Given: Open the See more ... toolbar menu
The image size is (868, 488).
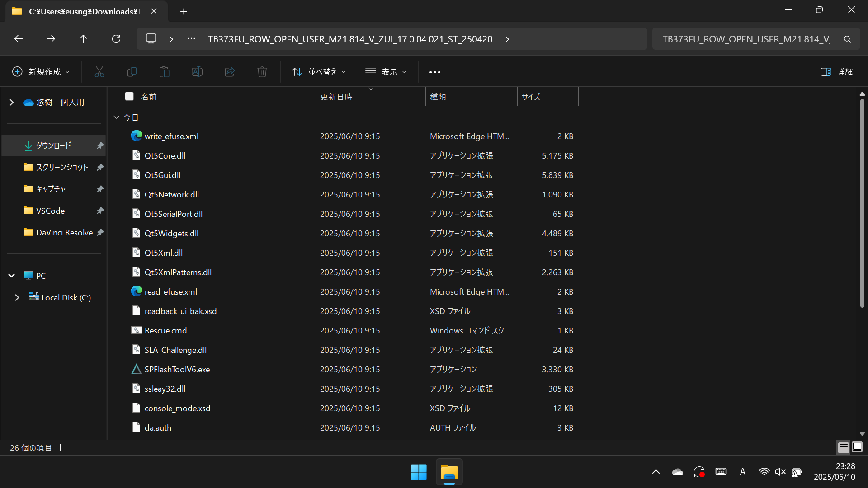Looking at the screenshot, I should [435, 72].
